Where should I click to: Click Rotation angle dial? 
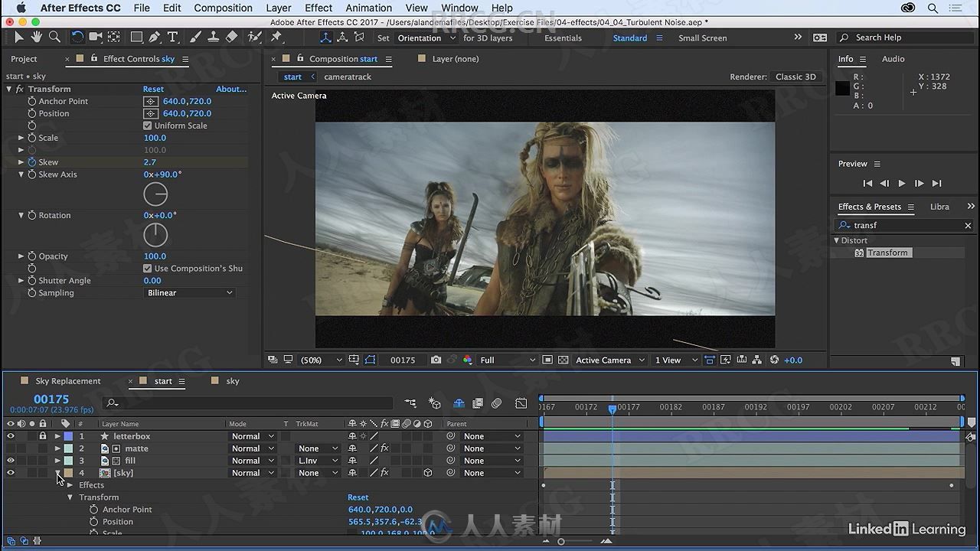(x=155, y=235)
